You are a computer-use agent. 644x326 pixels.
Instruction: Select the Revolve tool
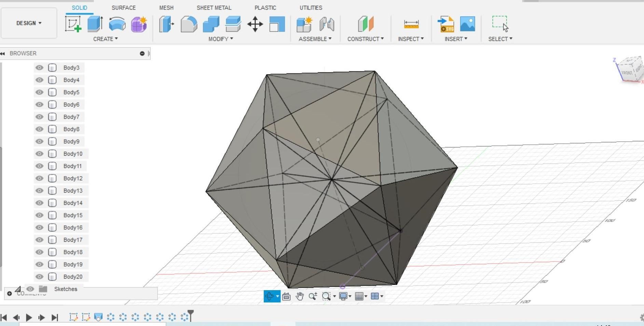click(117, 24)
